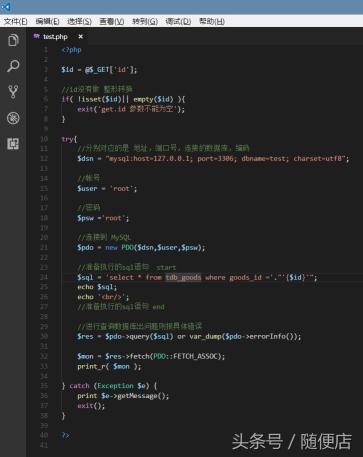Screen dimensions: 363x457
Task: Click the catch (Exception $e) line
Action: coord(109,386)
